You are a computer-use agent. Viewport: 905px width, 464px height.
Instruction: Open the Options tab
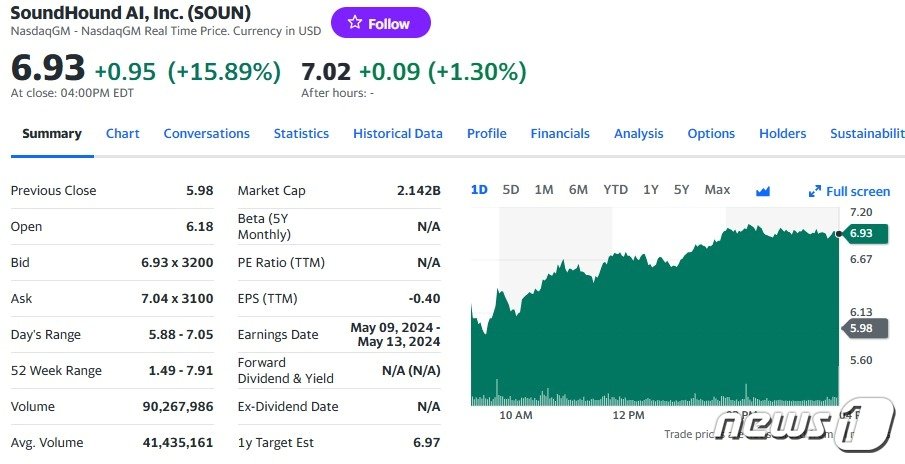click(711, 133)
